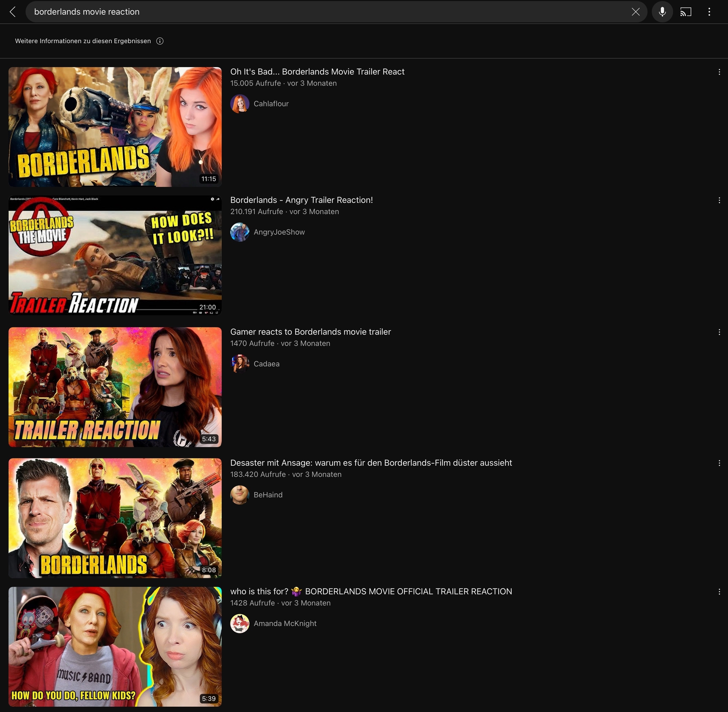Image resolution: width=728 pixels, height=712 pixels.
Task: Play the BeHaind Borderlands video thumbnail
Action: pyautogui.click(x=115, y=518)
